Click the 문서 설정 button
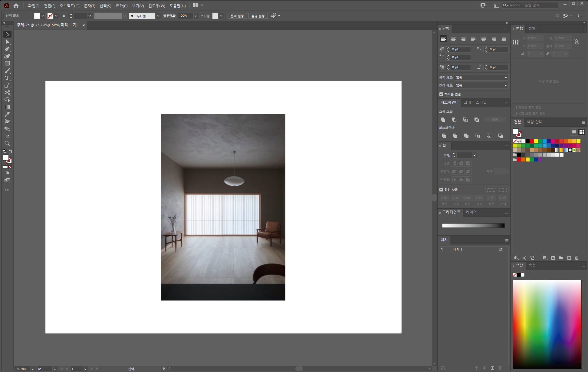The width and height of the screenshot is (588, 372). tap(237, 16)
